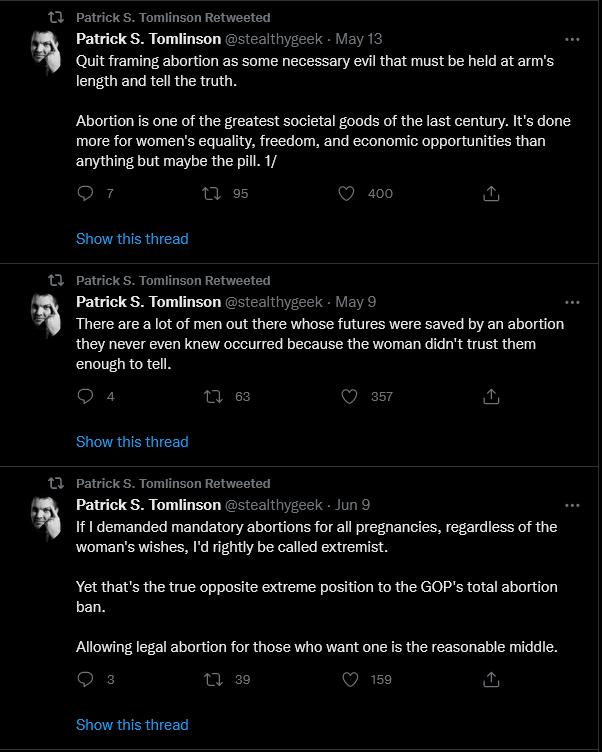Open more options for the May 9 tweet
602x752 pixels.
[572, 302]
